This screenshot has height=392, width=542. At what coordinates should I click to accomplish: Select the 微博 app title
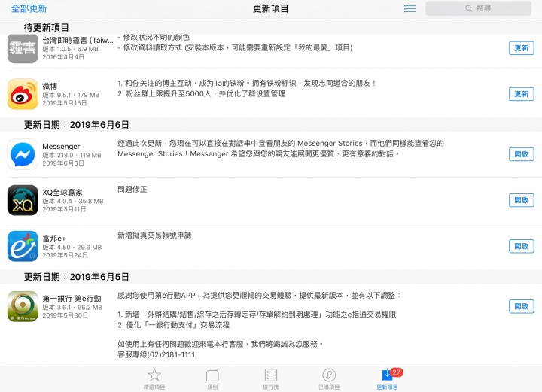coord(50,86)
